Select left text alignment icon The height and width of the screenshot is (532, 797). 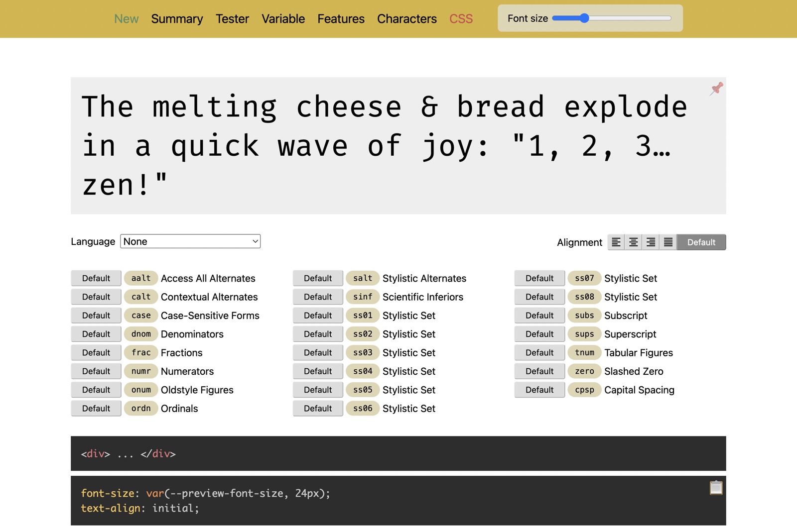pyautogui.click(x=616, y=242)
